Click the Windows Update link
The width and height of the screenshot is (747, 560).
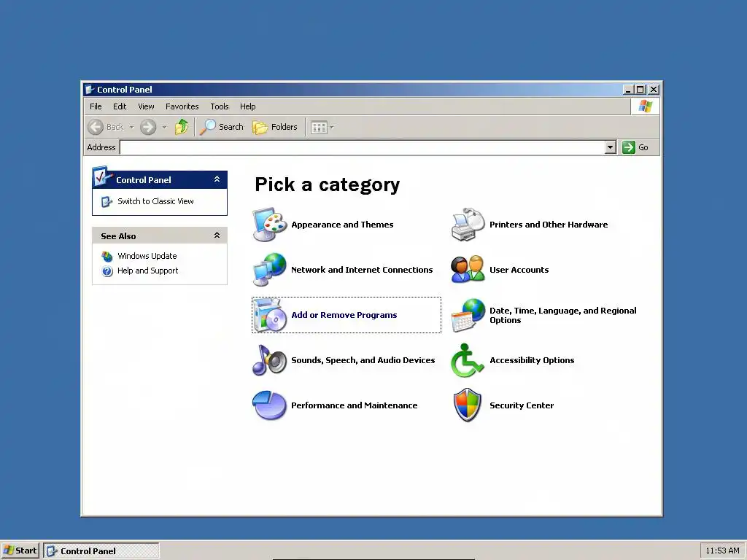tap(147, 256)
